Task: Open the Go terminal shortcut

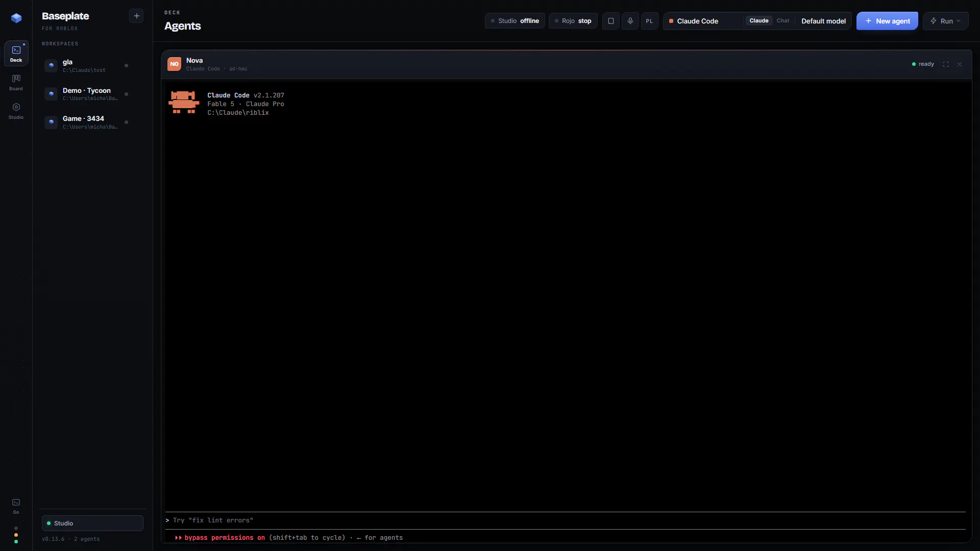Action: pyautogui.click(x=16, y=506)
